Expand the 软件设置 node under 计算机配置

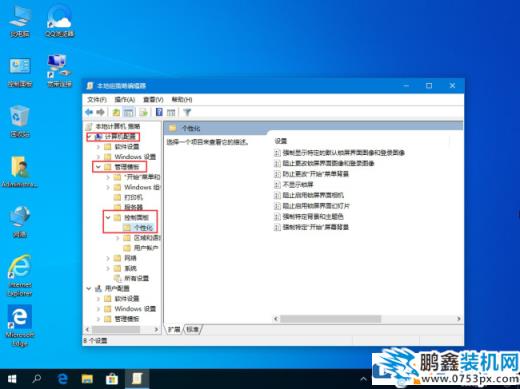coord(98,147)
